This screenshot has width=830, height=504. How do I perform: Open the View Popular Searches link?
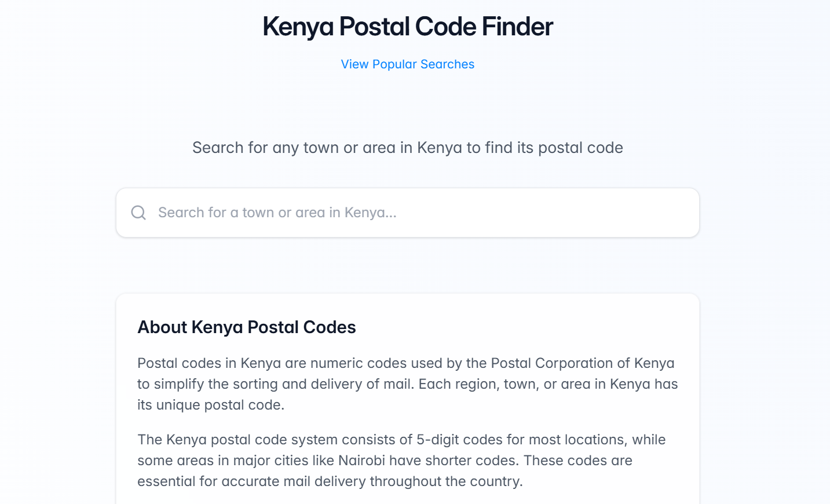[407, 64]
